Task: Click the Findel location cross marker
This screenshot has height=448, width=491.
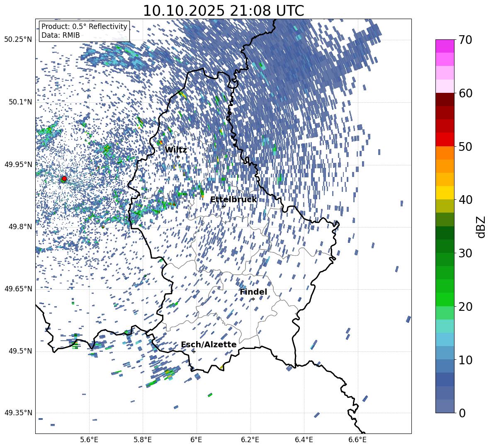Action: [253, 299]
